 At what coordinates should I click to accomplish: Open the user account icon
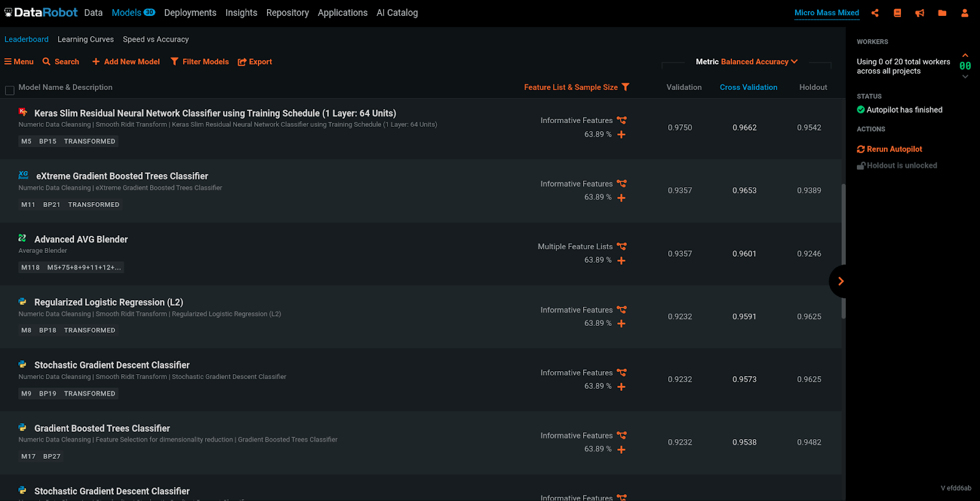click(x=965, y=13)
